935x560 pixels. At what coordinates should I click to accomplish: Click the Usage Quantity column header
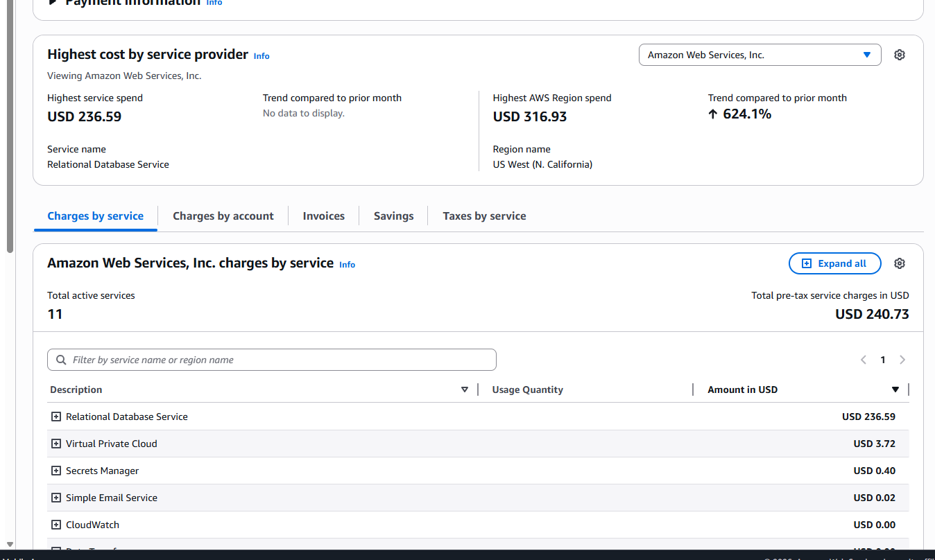tap(527, 390)
